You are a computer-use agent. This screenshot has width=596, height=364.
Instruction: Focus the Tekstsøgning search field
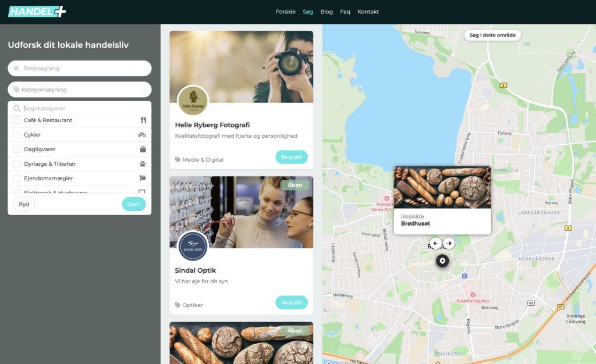(79, 68)
